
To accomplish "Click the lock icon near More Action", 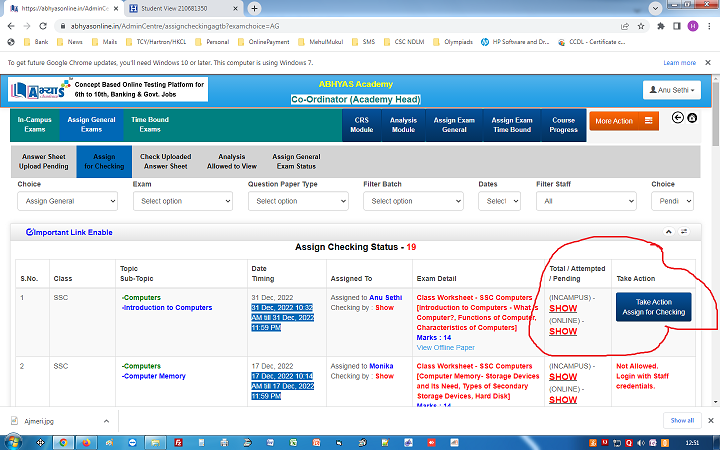I will [692, 118].
